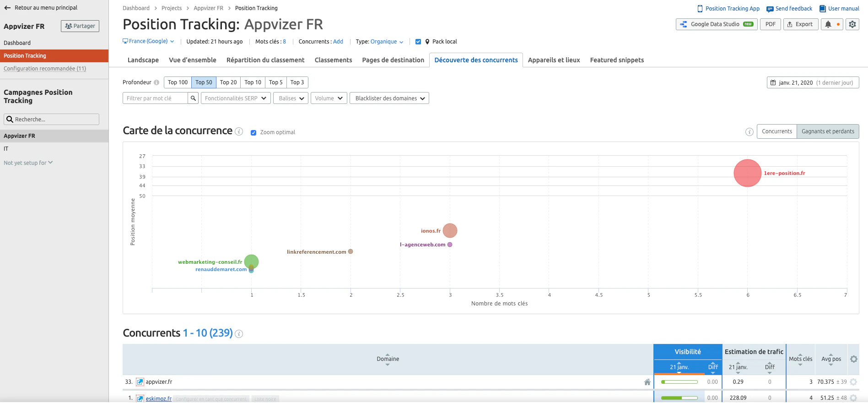Click the gear icon on eskimoz.fr row

(853, 398)
